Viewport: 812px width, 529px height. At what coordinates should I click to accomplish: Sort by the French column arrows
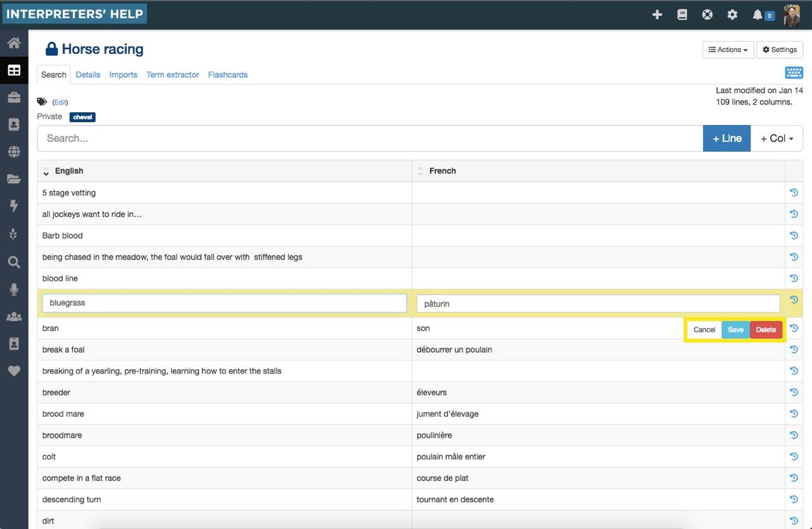[420, 171]
